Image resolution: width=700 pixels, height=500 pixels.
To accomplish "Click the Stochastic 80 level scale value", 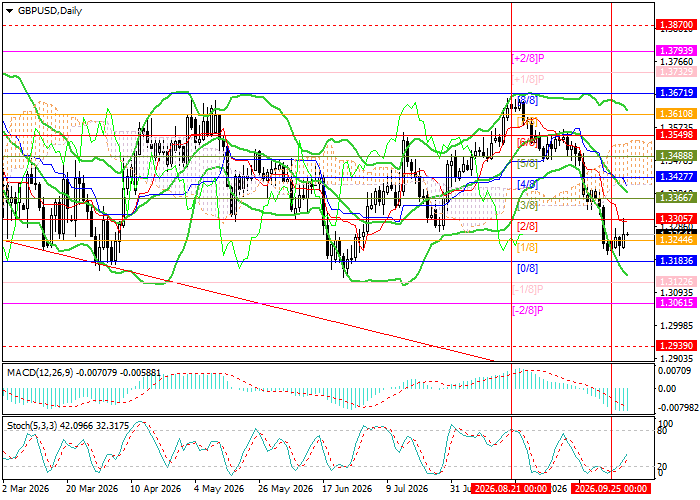I will click(x=663, y=431).
